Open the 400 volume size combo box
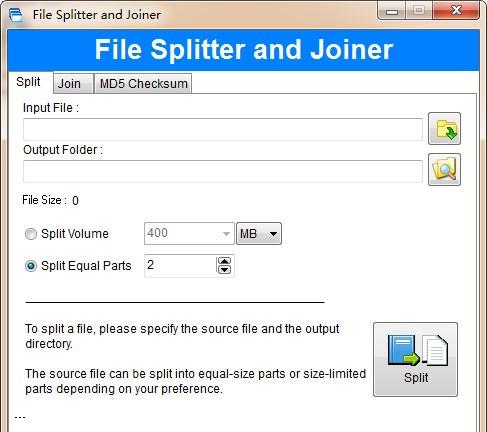This screenshot has width=487, height=432. (189, 233)
